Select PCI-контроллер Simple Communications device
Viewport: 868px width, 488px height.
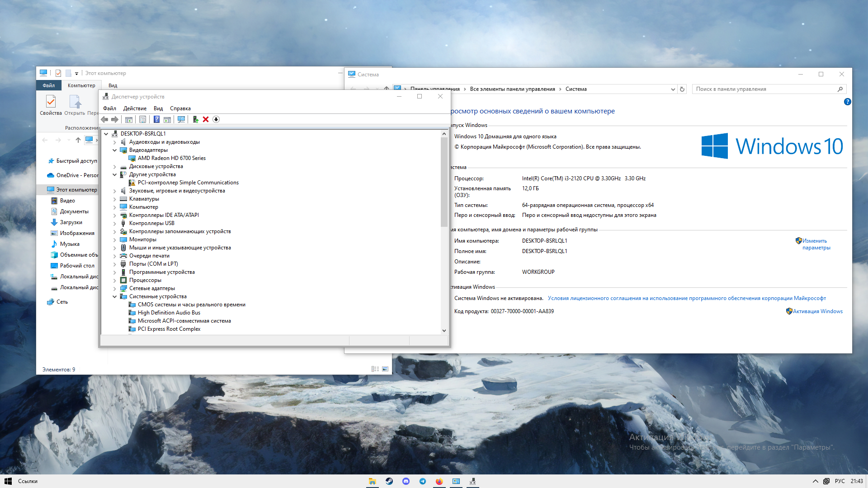point(188,183)
